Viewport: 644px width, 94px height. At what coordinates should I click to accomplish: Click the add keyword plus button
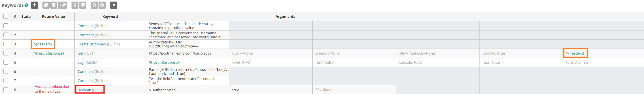pos(34,5)
